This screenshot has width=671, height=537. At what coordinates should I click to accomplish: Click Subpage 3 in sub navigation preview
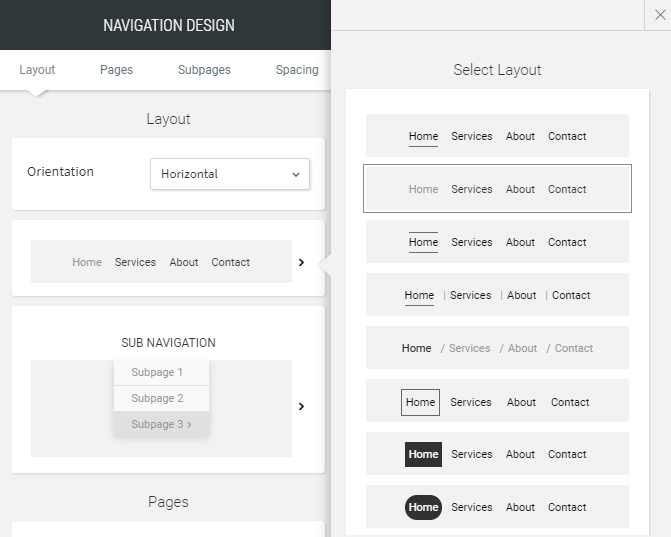(161, 424)
